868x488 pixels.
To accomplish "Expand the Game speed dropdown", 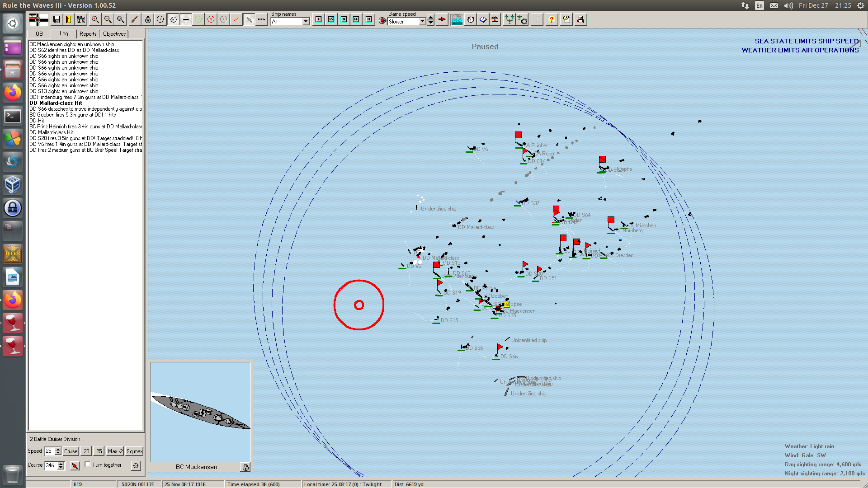I will (x=422, y=22).
